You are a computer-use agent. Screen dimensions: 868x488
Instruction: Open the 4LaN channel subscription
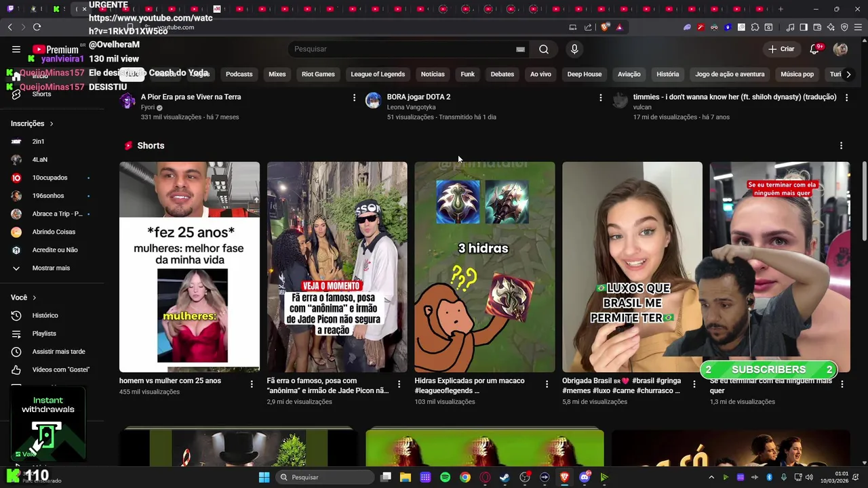coord(51,159)
